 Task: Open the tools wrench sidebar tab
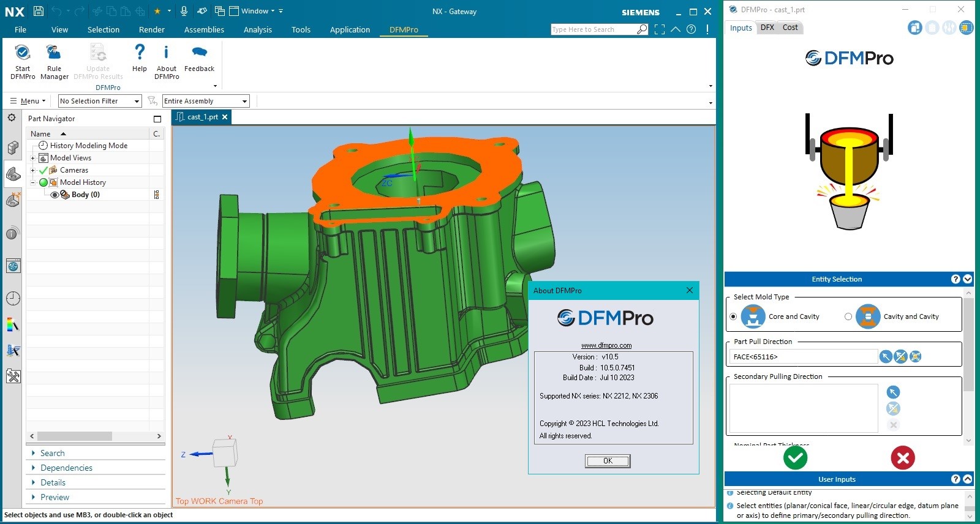(x=13, y=376)
